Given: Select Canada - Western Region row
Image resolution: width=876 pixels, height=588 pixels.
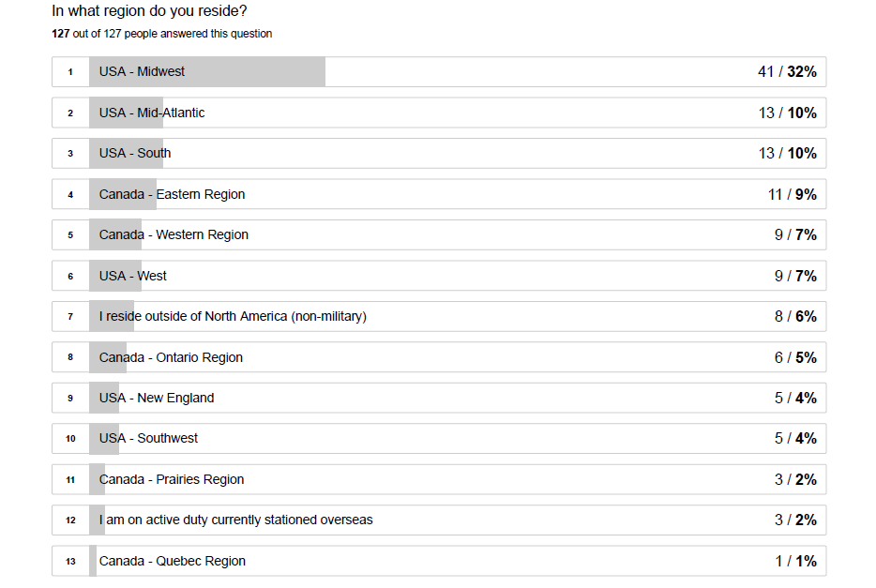Looking at the screenshot, I should click(439, 234).
